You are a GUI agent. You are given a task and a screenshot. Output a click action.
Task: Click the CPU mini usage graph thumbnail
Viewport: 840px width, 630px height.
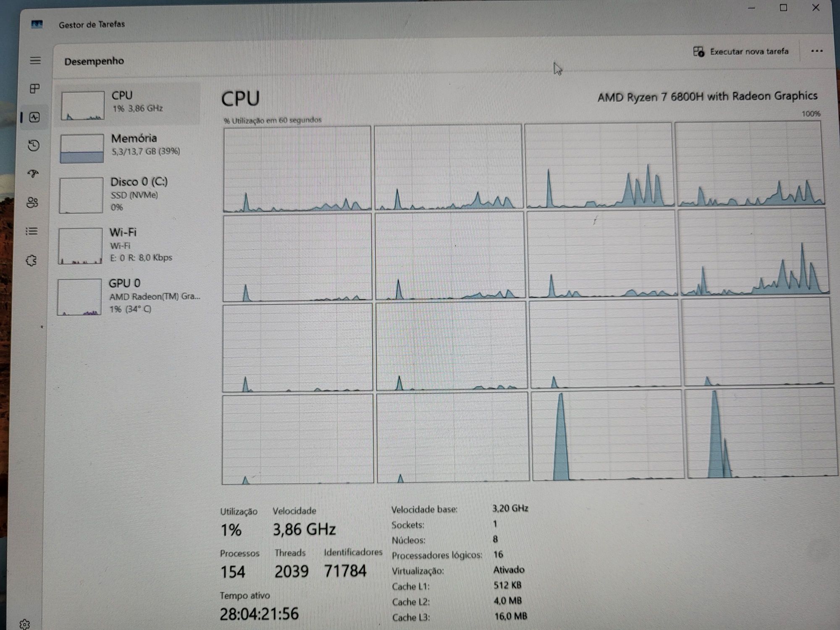83,105
